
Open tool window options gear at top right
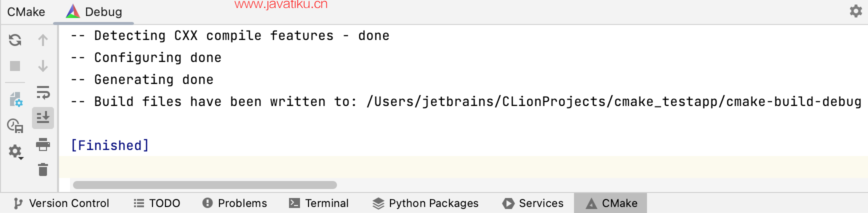coord(856,11)
